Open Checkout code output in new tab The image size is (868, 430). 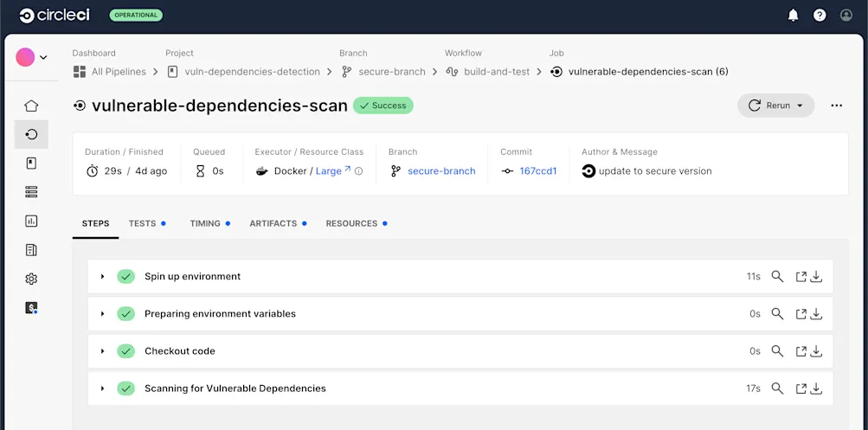click(801, 351)
